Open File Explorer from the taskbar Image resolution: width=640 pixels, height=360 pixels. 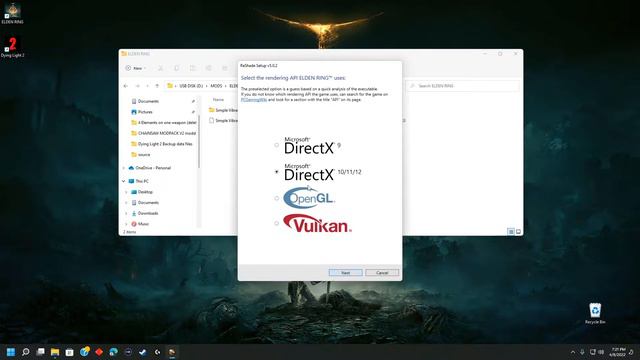[55, 352]
